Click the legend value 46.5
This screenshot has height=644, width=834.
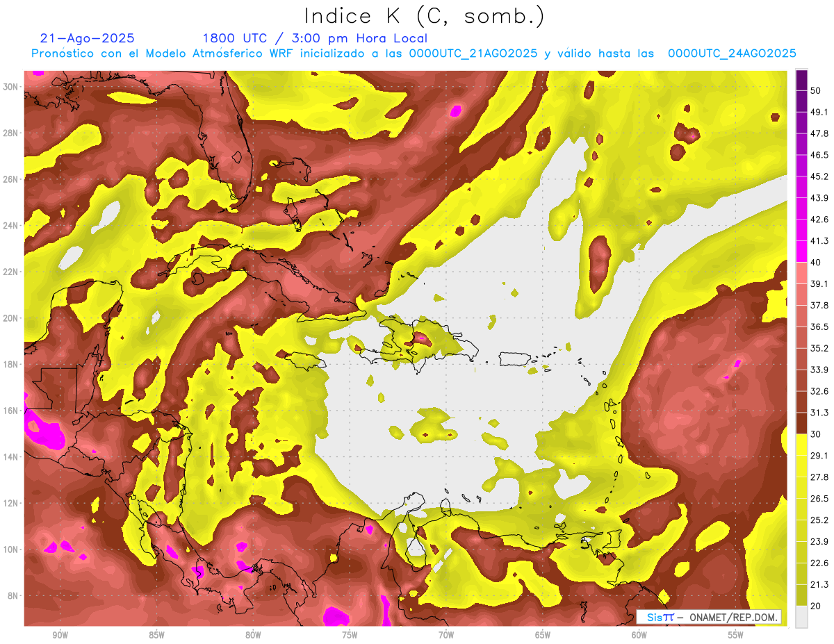click(x=819, y=155)
